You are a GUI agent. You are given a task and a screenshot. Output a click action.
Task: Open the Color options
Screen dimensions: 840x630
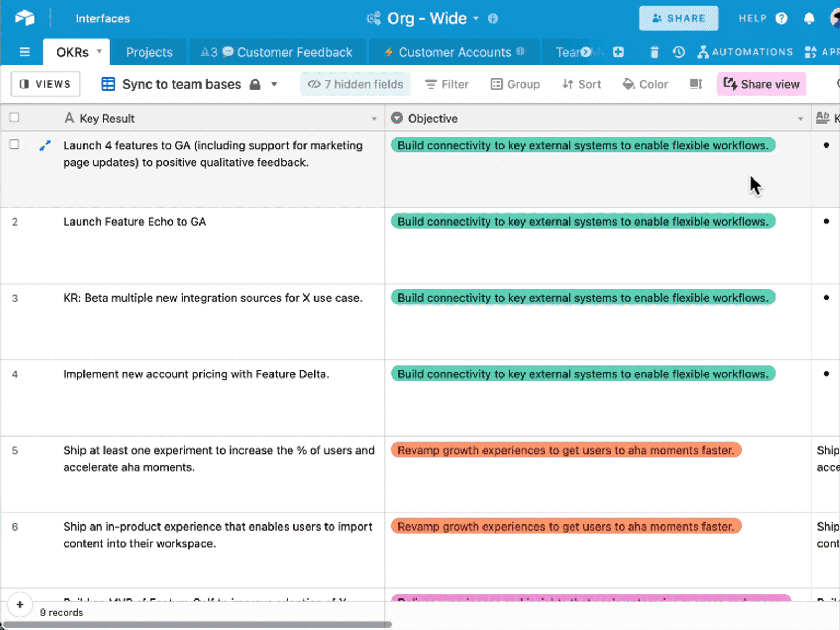[645, 84]
